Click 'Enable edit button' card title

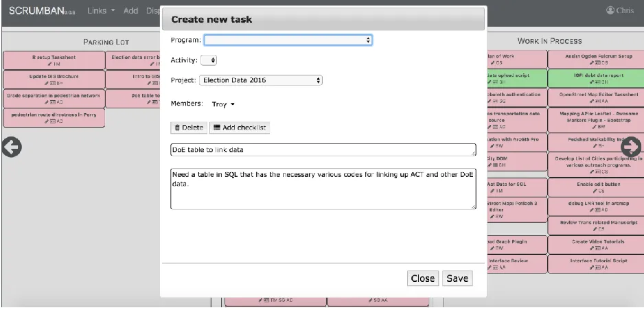(599, 184)
